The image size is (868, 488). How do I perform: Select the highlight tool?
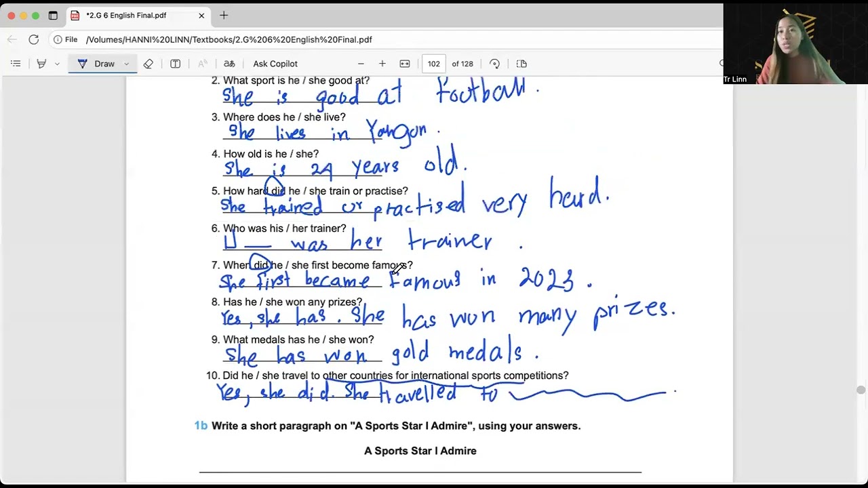tap(41, 64)
